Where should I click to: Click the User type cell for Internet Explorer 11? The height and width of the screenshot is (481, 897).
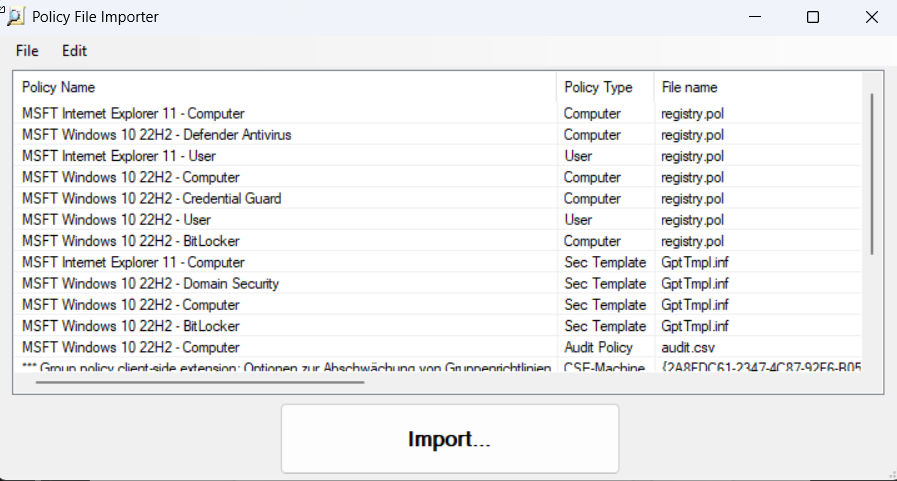[578, 156]
